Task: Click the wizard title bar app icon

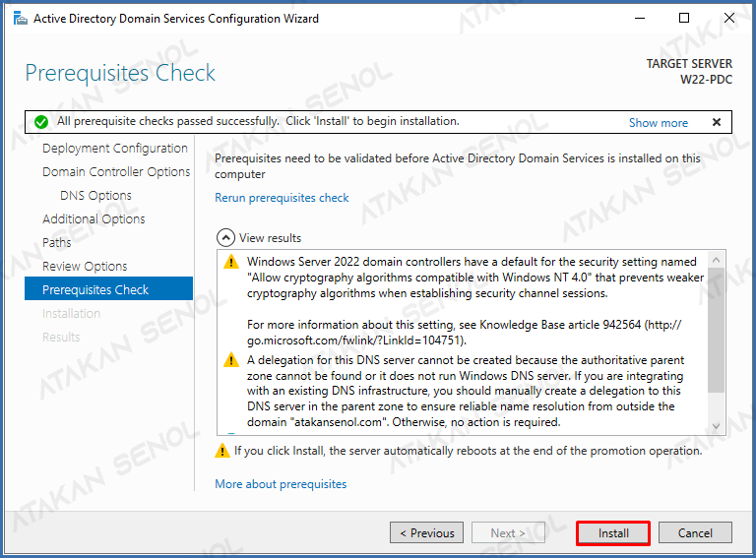Action: 21,19
